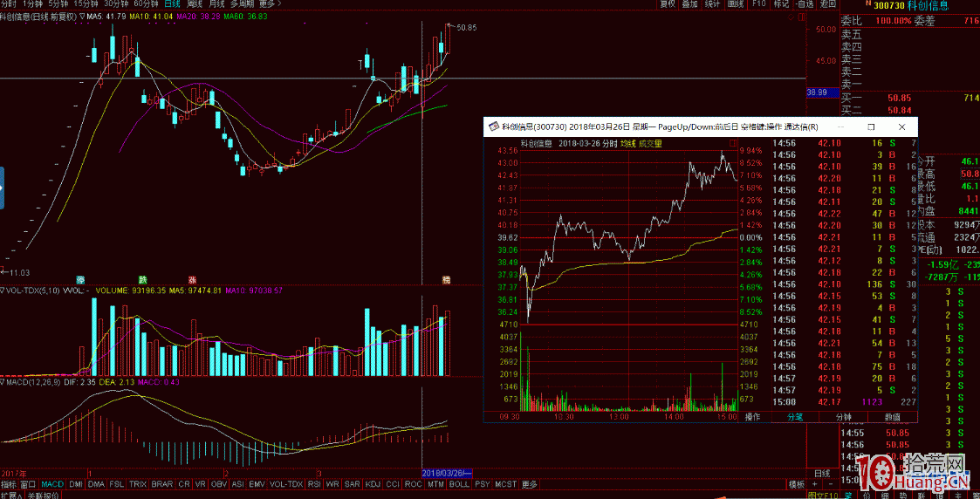Select the 60分钟 period
The image size is (980, 499).
(x=147, y=3)
